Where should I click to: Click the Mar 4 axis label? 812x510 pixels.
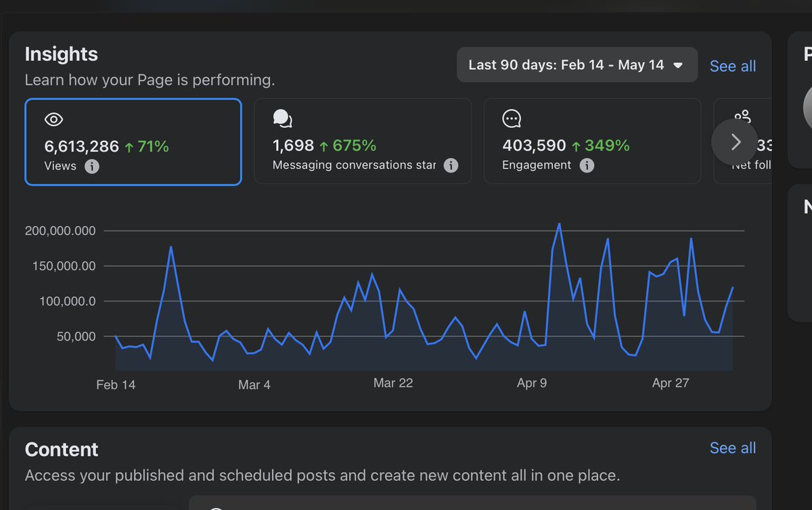coord(254,385)
